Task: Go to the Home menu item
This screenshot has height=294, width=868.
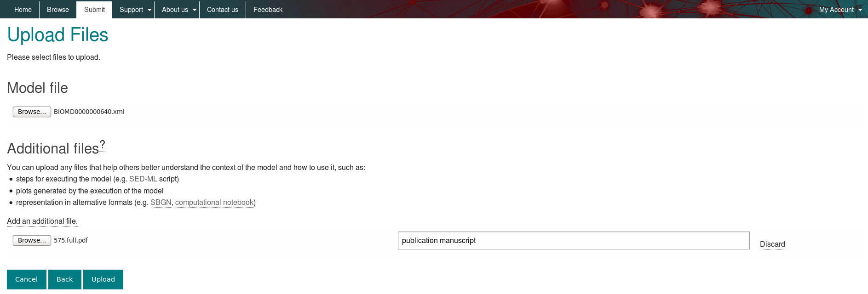Action: [x=23, y=9]
